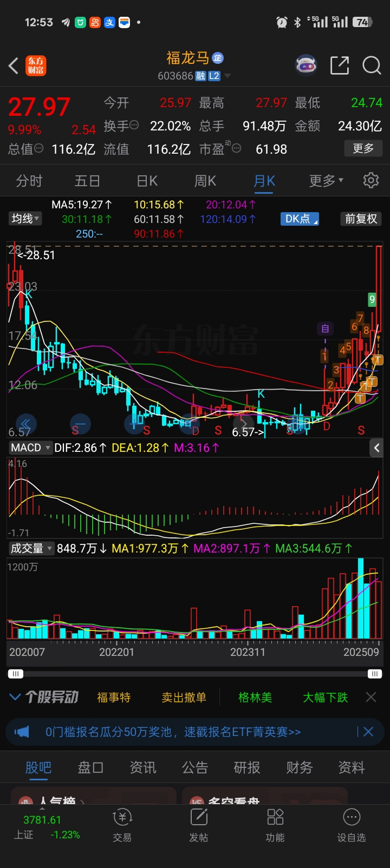The image size is (390, 868).
Task: Expand the 个股异动 chevron
Action: pos(15,697)
